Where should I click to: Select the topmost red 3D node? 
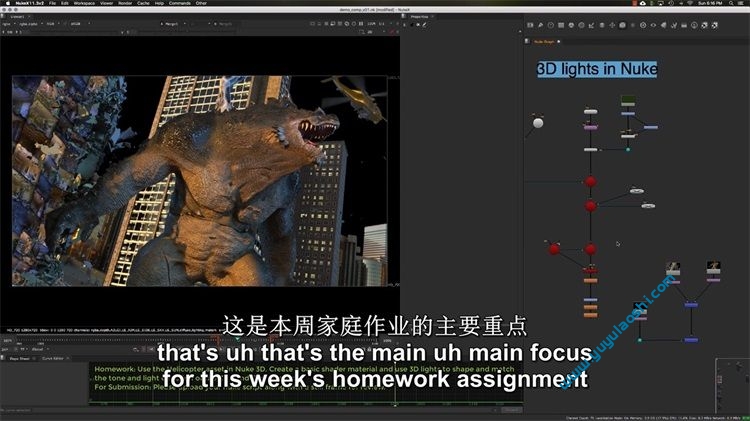pyautogui.click(x=590, y=182)
